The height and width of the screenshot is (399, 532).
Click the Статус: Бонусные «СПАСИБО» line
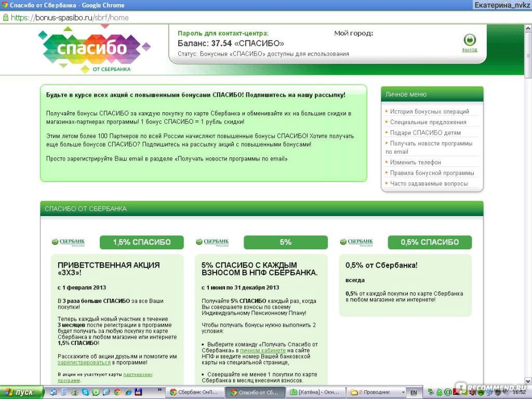pos(263,54)
